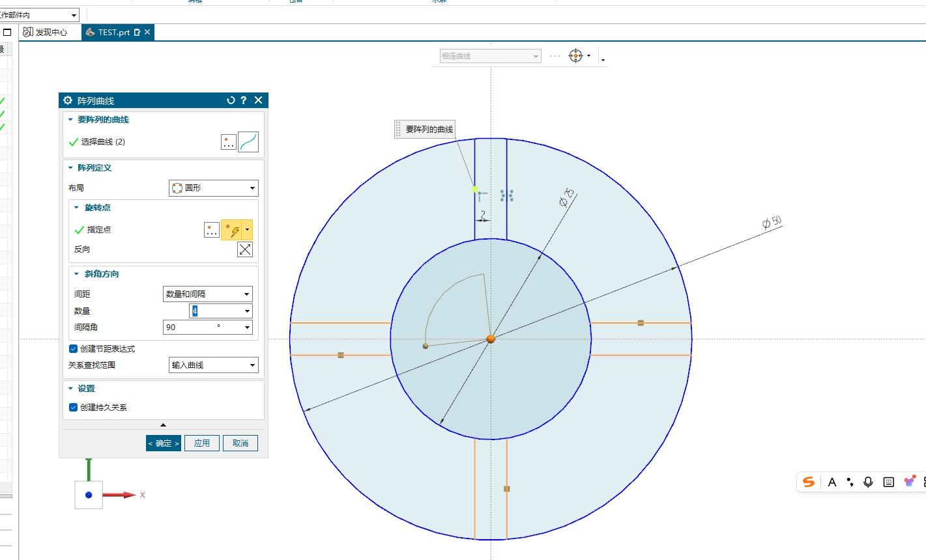The height and width of the screenshot is (560, 926).
Task: Click the input method microphone icon
Action: 868,482
